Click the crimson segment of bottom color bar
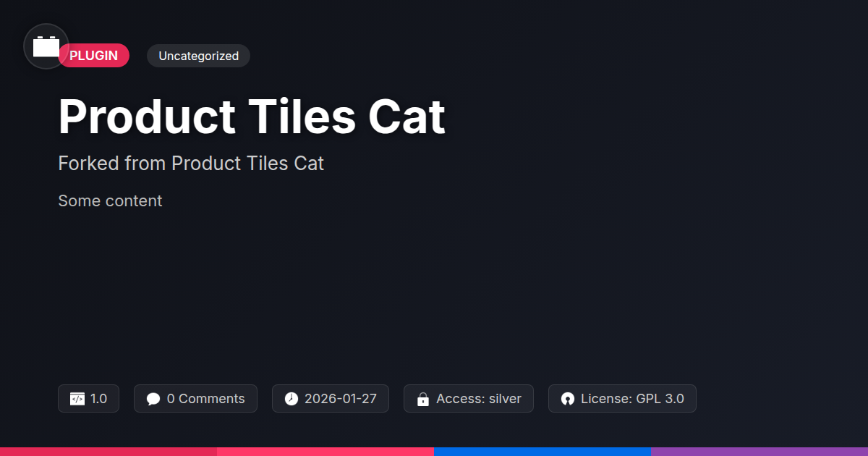The image size is (868, 456). (x=109, y=452)
